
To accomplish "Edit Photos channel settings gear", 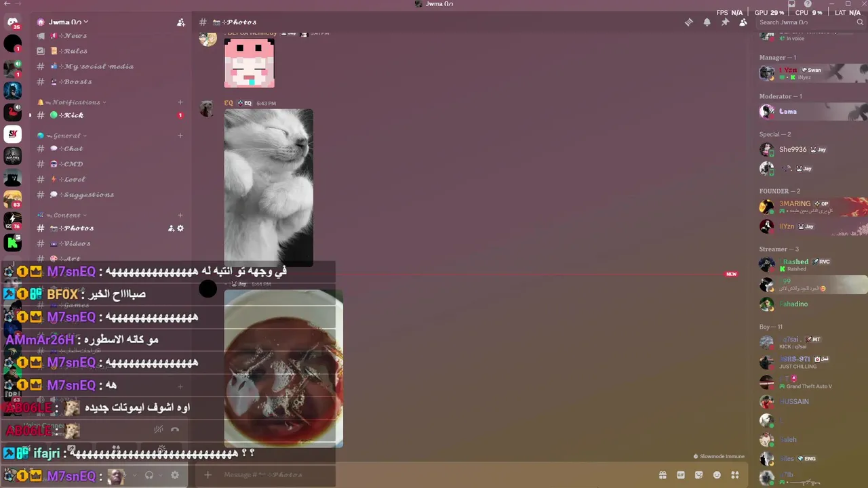I will click(x=180, y=228).
